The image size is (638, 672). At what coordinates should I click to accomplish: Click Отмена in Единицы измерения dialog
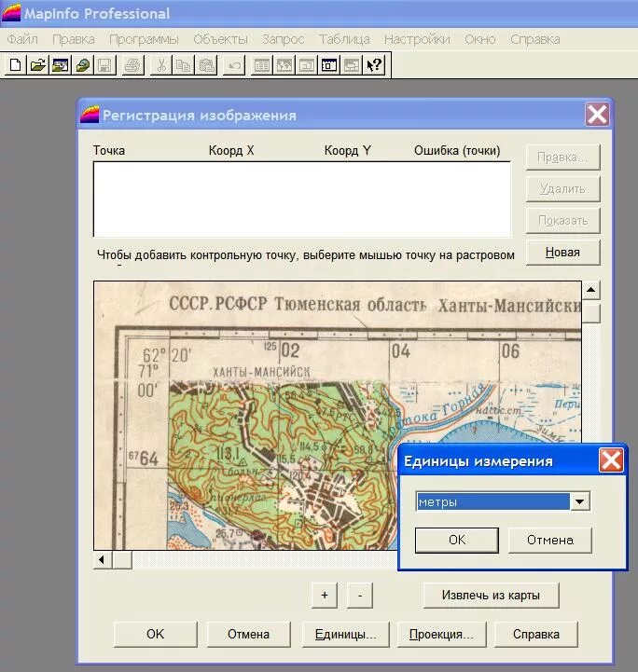[x=550, y=540]
